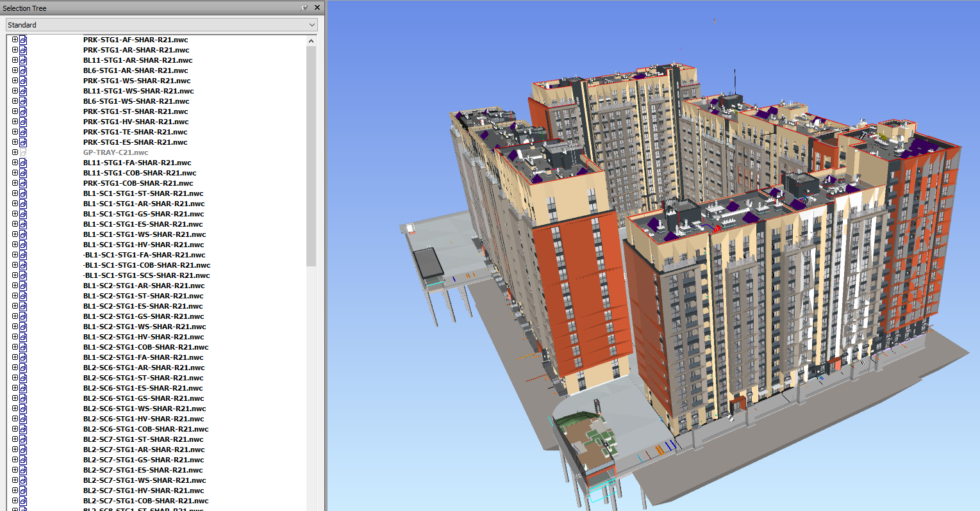
Task: Click file icon of BL1-SC2-STG1-COB-SHAR-R21.nwc
Action: pyautogui.click(x=23, y=347)
